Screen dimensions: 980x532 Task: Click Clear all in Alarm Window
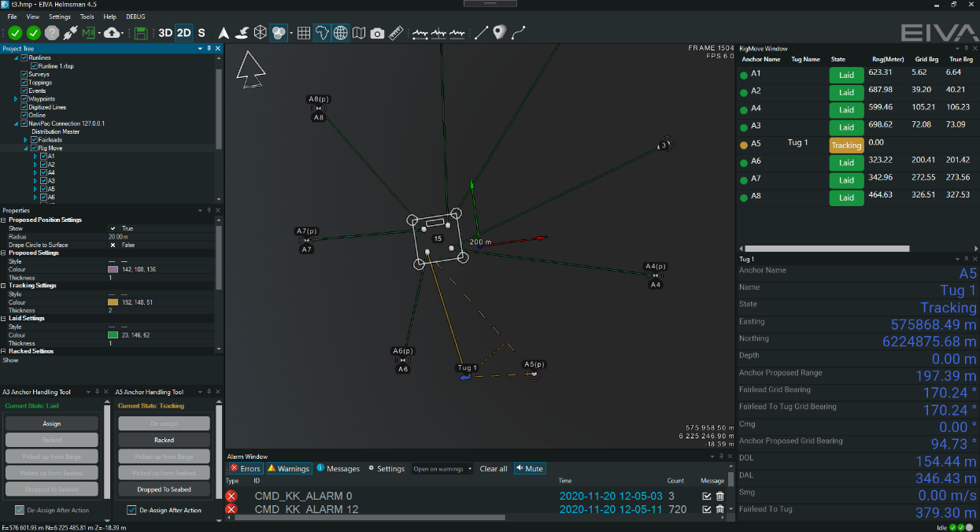coord(494,469)
